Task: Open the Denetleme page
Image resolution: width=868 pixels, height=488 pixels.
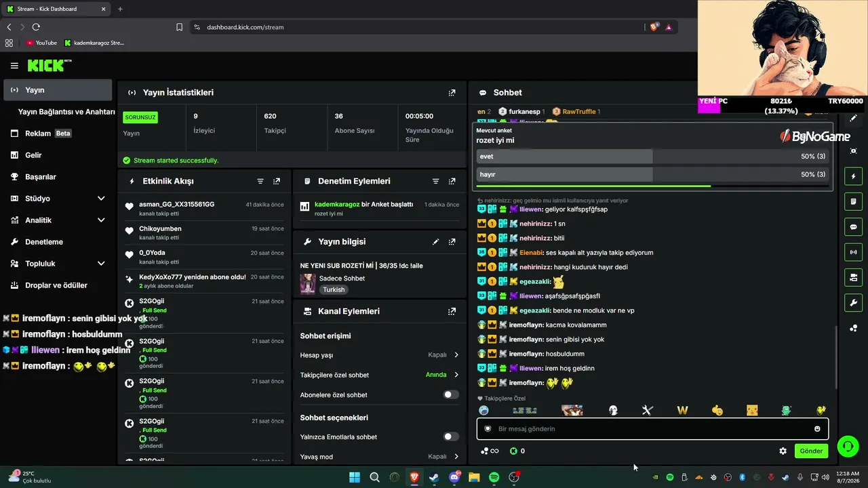Action: [58, 242]
